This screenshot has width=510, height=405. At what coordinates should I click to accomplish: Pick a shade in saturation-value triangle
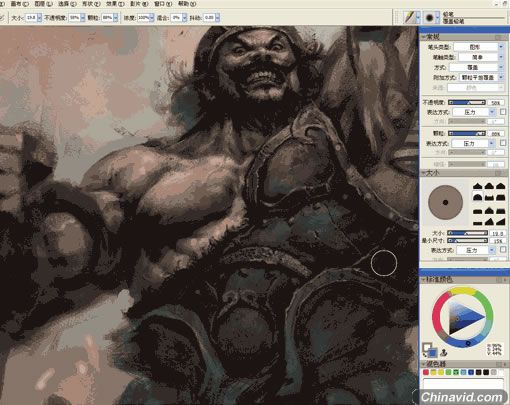click(461, 318)
